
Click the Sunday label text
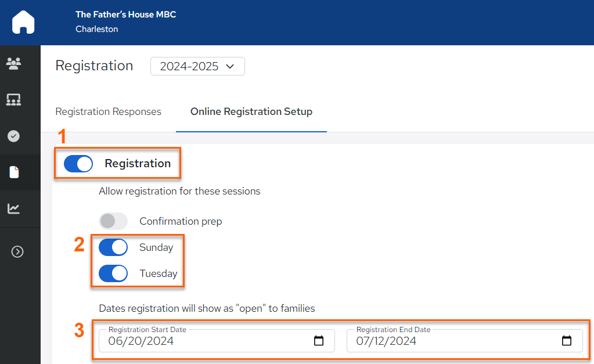(156, 247)
